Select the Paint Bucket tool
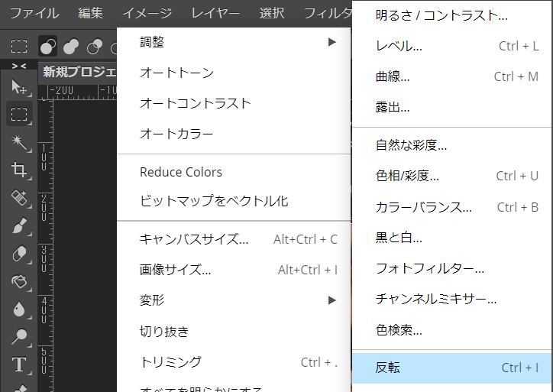553x392 pixels. 19,281
